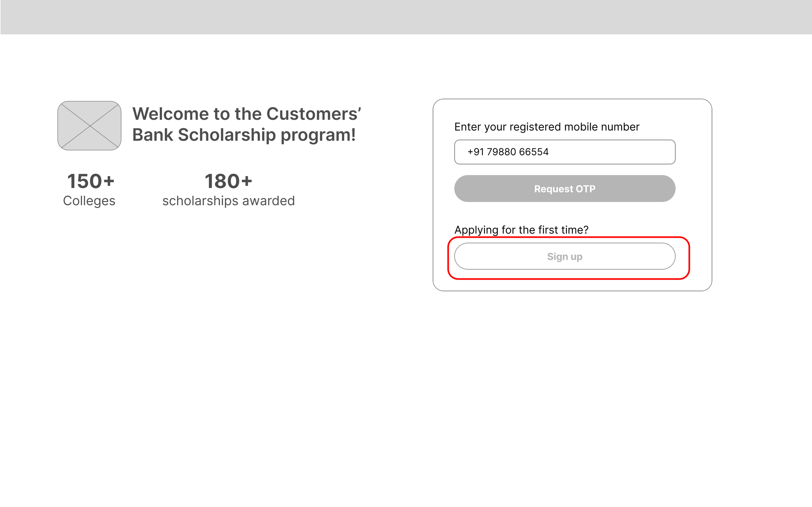Image resolution: width=812 pixels, height=507 pixels.
Task: Click the 'Colleges' label text
Action: pos(89,201)
